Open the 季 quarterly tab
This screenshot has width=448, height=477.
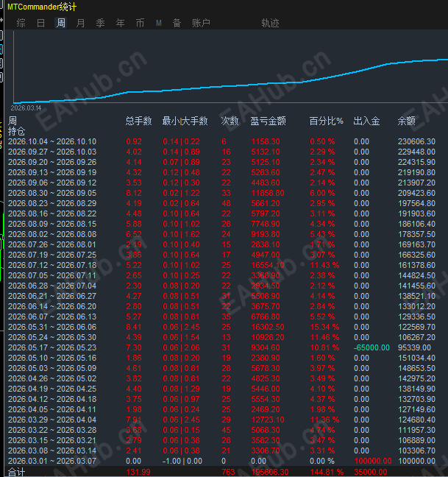tap(100, 23)
